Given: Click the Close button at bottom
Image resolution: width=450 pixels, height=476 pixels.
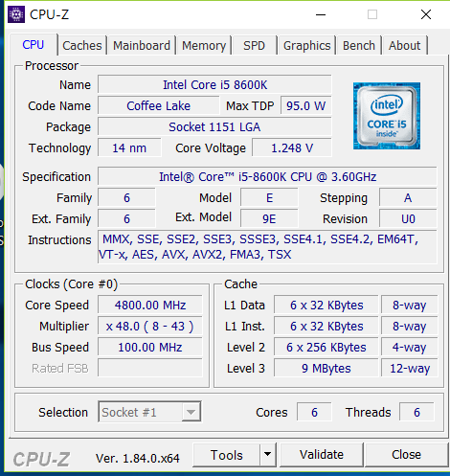Looking at the screenshot, I should pos(406,455).
